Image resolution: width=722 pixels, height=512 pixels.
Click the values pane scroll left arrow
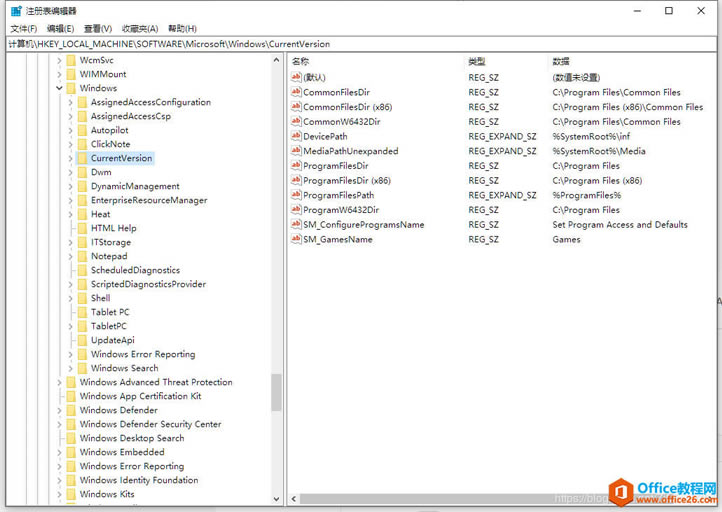(294, 499)
